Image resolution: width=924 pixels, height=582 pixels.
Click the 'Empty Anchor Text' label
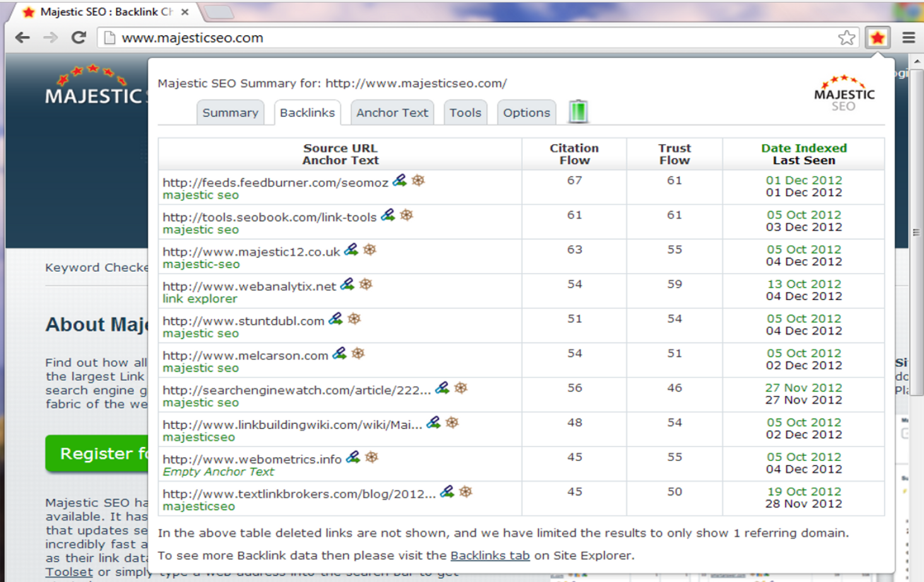coord(218,472)
